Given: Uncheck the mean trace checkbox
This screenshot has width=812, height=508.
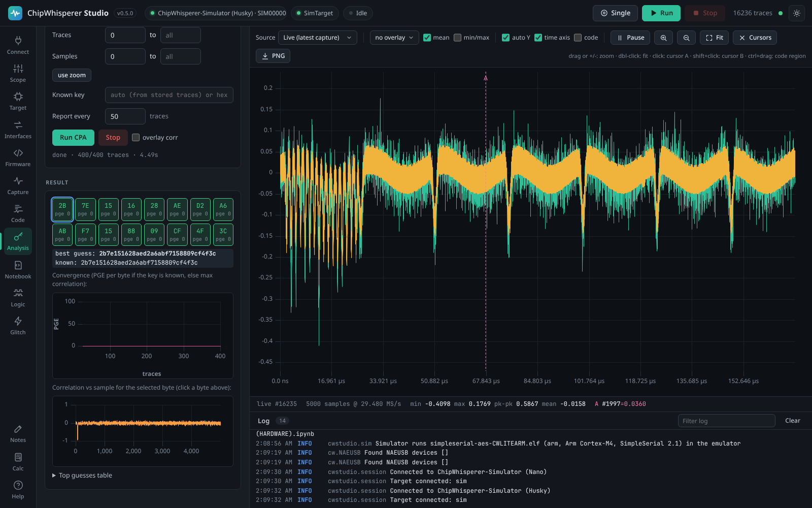Looking at the screenshot, I should click(427, 38).
